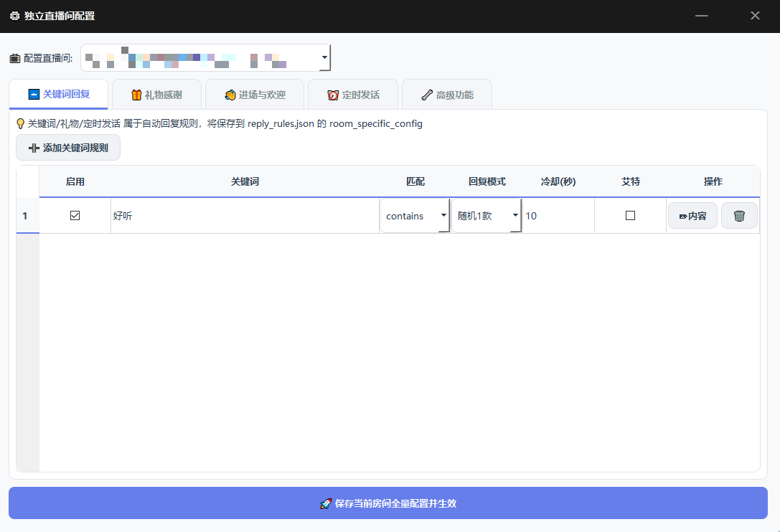Select row header number 1
The width and height of the screenshot is (780, 532).
[25, 216]
